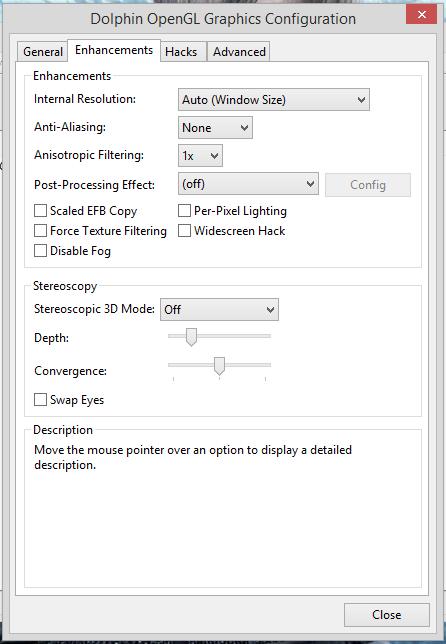Select the Enhancements tab
This screenshot has width=446, height=644.
tap(114, 50)
